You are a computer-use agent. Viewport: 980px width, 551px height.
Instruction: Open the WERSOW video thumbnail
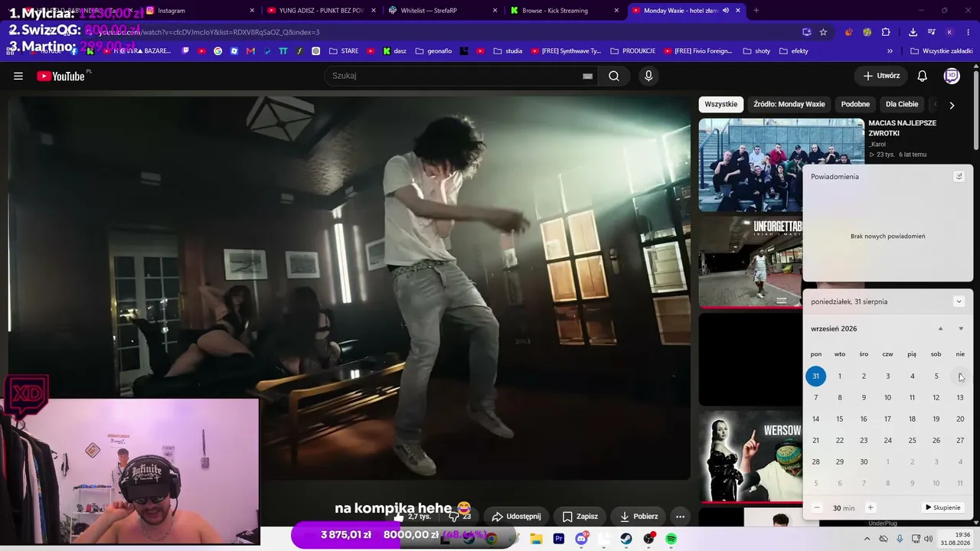[750, 457]
